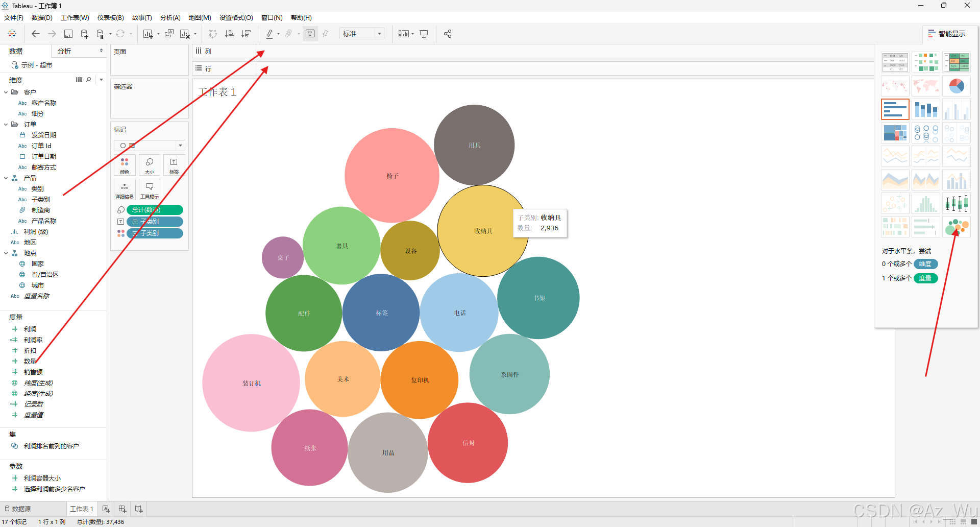Open the dimensions pane dropdown arrow menu

(x=101, y=80)
